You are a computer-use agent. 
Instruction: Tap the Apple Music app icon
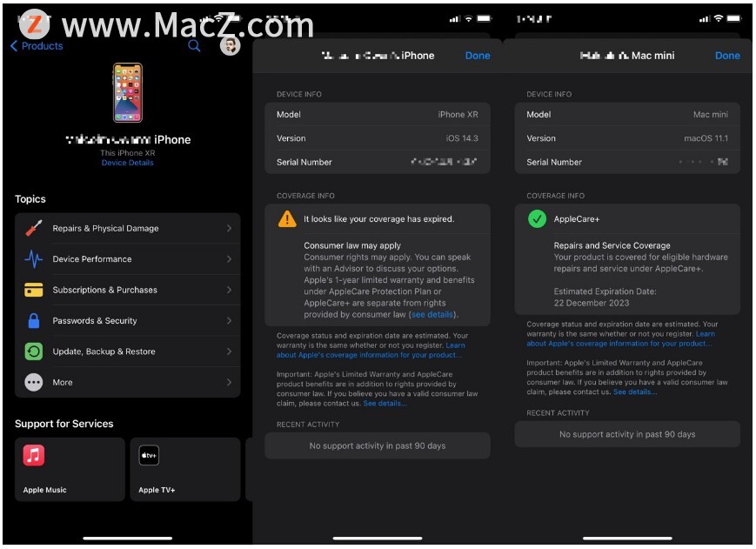coord(34,456)
